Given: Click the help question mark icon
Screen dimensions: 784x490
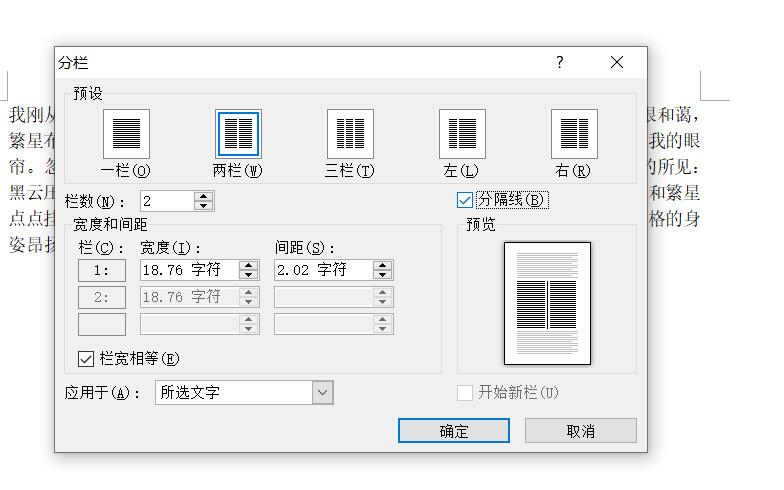Looking at the screenshot, I should 560,63.
